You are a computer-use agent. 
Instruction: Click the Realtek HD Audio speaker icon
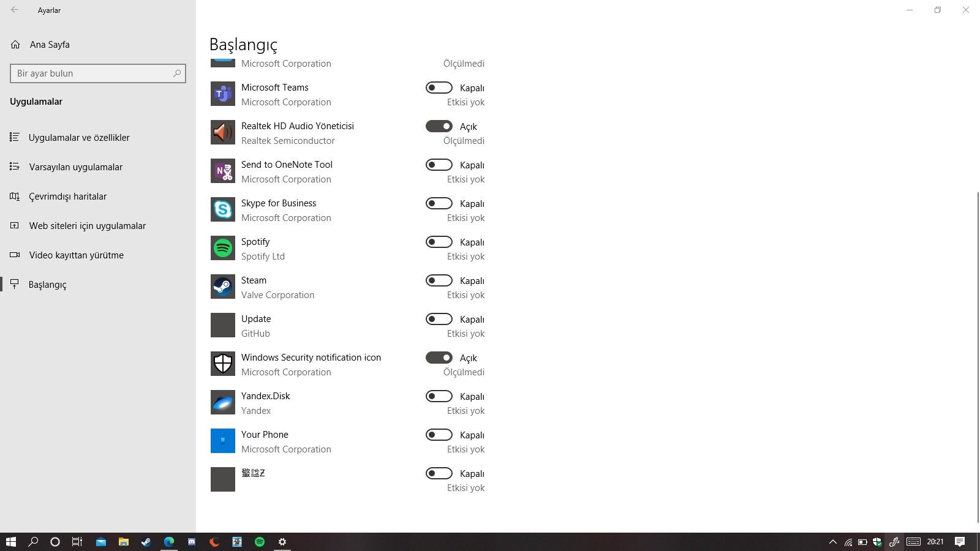coord(223,133)
